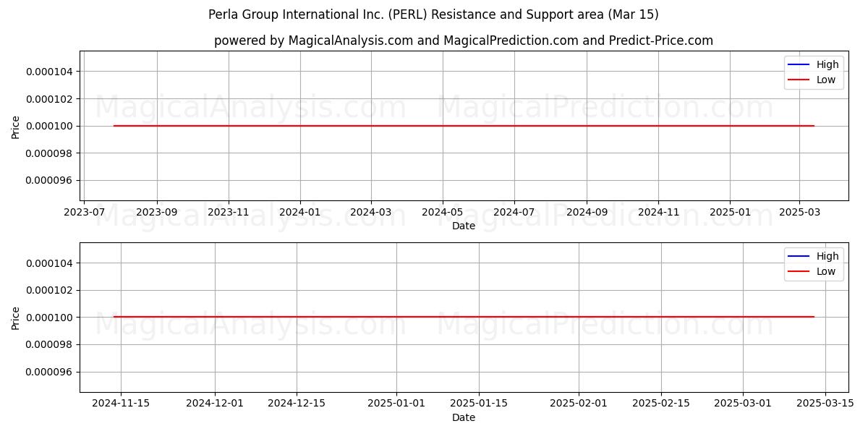The width and height of the screenshot is (868, 434).
Task: Pick the 2025-02-15 date tick label
Action: (660, 404)
